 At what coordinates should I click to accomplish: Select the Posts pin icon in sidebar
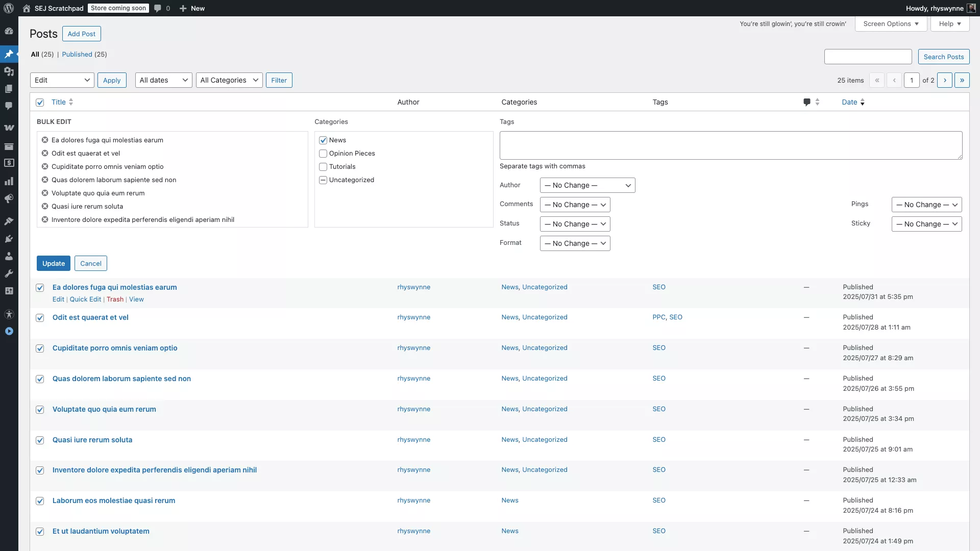pyautogui.click(x=9, y=54)
